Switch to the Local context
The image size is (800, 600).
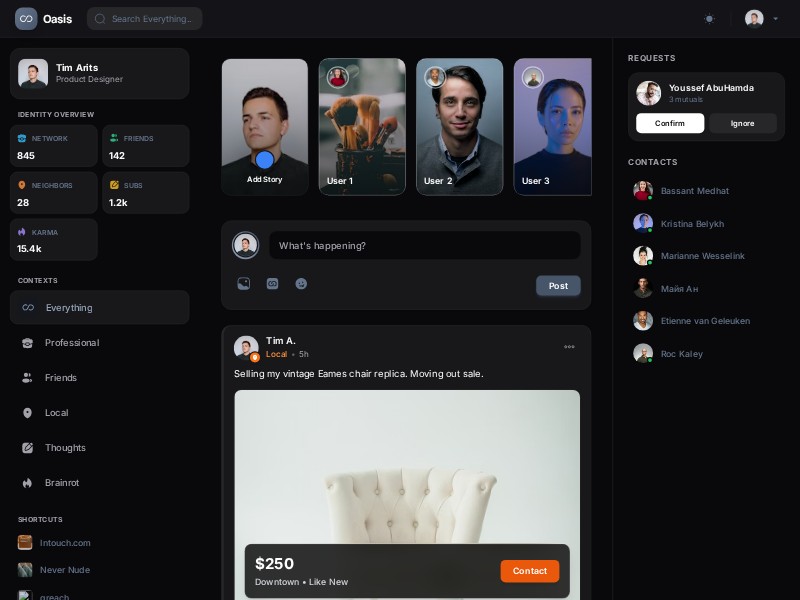[x=57, y=413]
